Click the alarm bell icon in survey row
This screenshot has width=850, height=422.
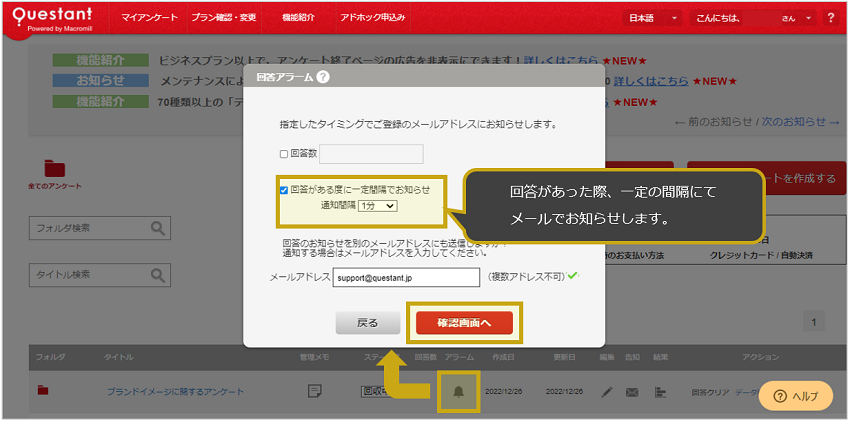pyautogui.click(x=458, y=391)
